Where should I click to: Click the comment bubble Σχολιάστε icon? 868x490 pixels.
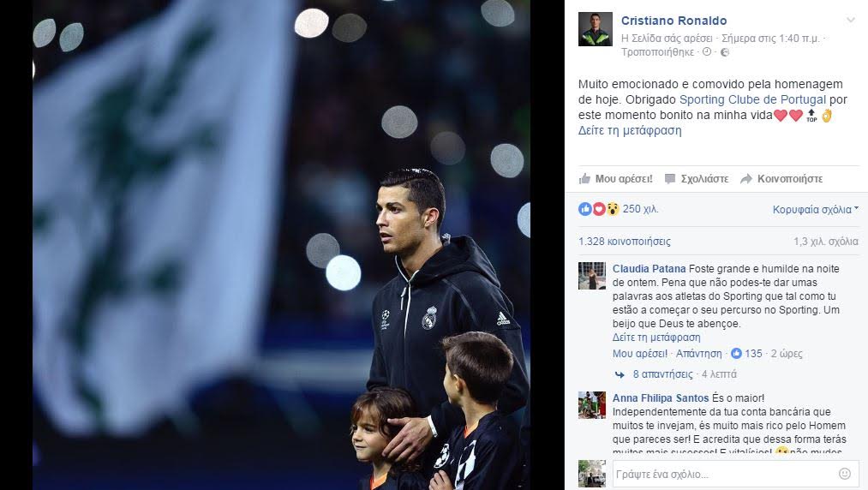tap(670, 178)
